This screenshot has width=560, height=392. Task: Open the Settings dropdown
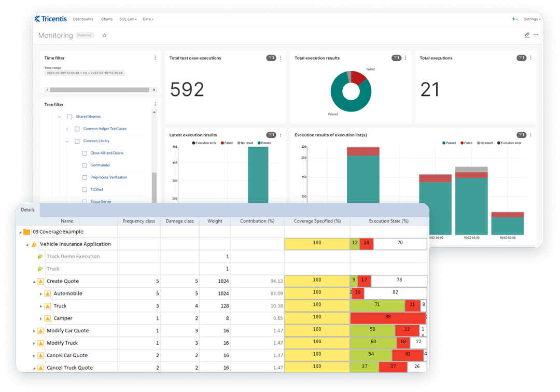(531, 19)
